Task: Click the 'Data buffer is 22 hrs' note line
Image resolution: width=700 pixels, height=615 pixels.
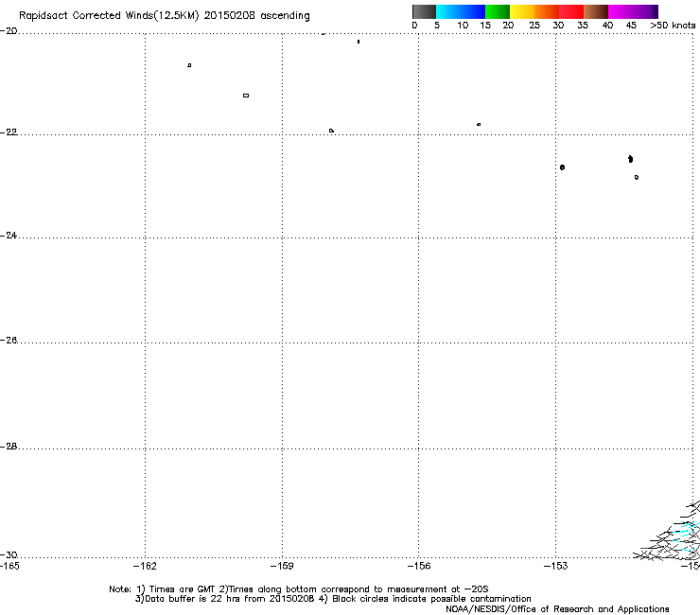Action: [333, 599]
